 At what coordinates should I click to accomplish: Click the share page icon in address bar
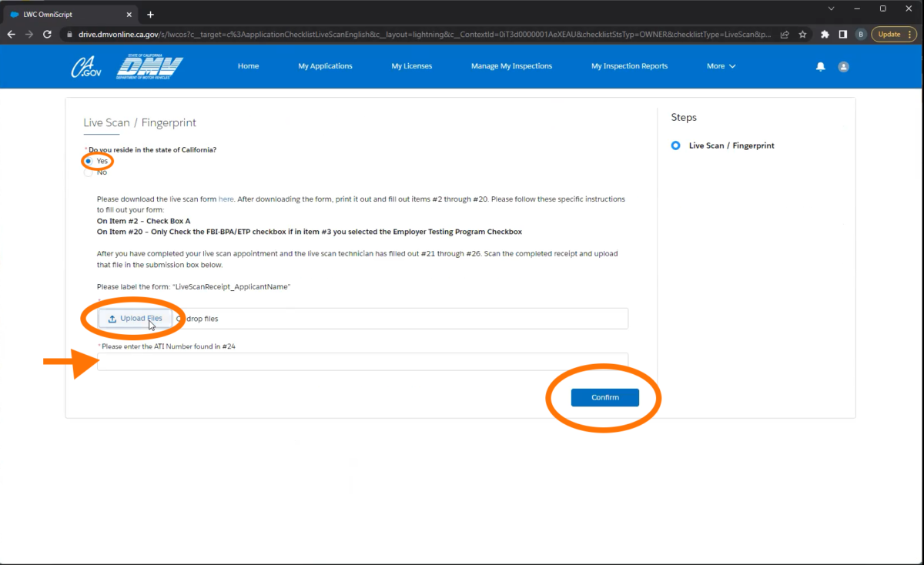coord(784,35)
